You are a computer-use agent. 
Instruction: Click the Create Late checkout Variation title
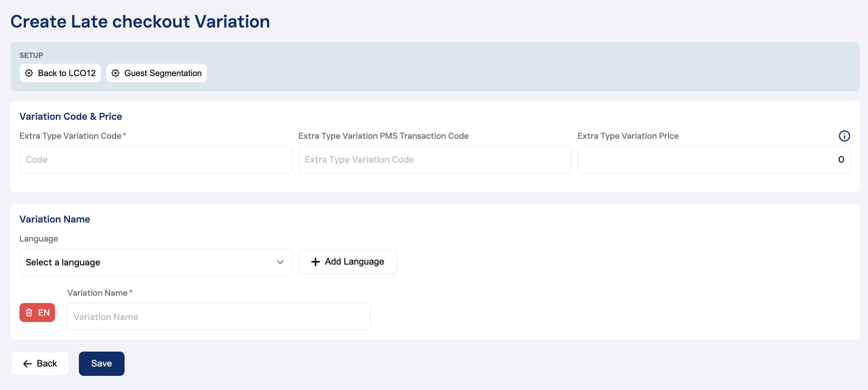140,21
